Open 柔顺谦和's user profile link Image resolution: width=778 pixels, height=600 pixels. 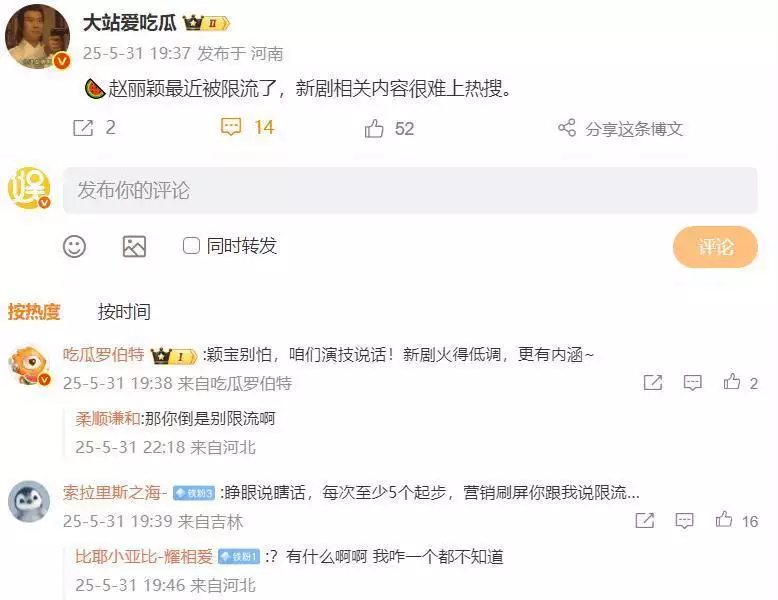[108, 419]
